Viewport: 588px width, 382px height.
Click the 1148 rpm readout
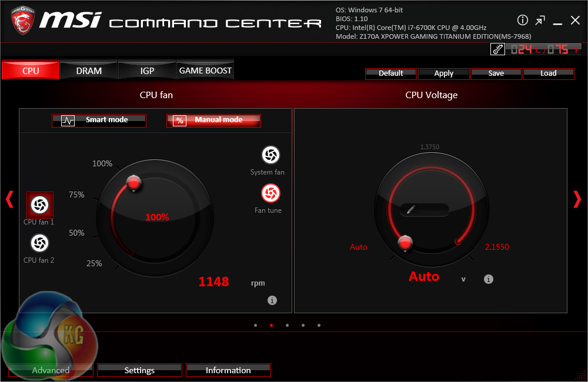[213, 282]
